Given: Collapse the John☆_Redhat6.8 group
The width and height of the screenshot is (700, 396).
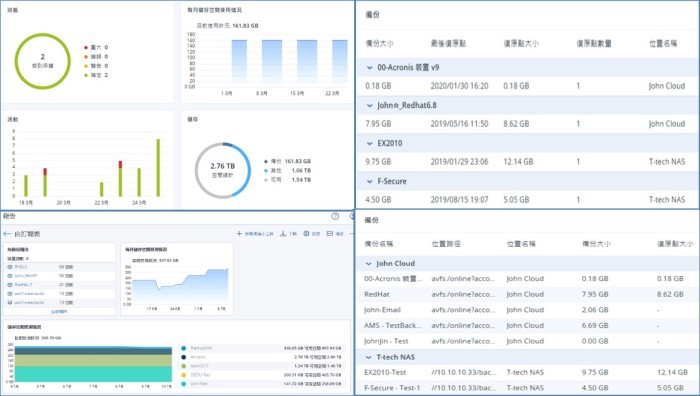Looking at the screenshot, I should 370,106.
